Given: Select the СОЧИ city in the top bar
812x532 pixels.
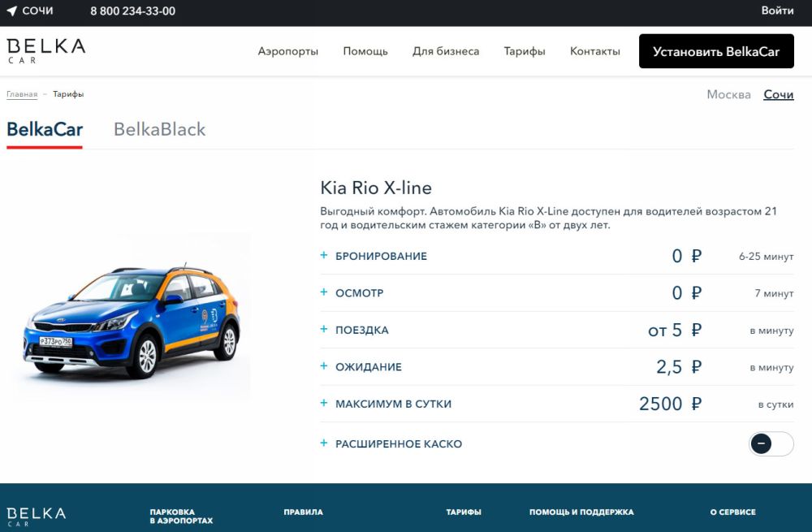Looking at the screenshot, I should [x=37, y=11].
